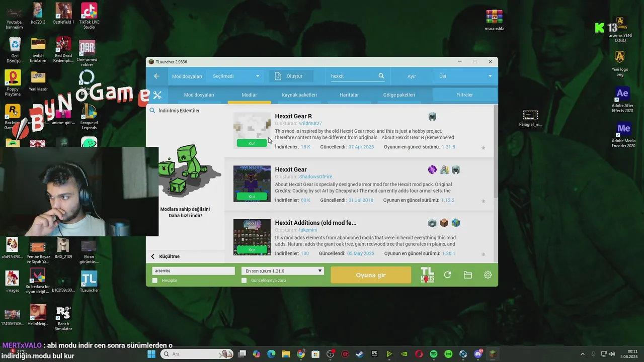Click the search magnifier next to hexxit

381,76
